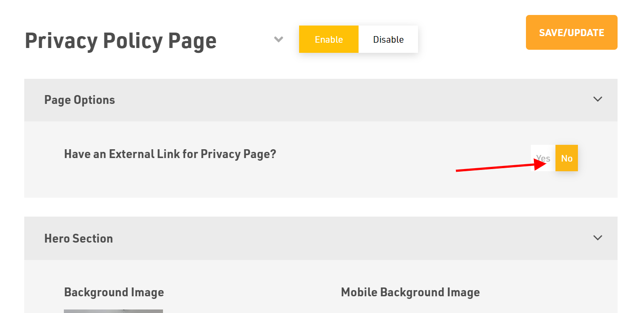Image resolution: width=644 pixels, height=313 pixels.
Task: Click the Privacy Policy Page title heading
Action: point(121,41)
